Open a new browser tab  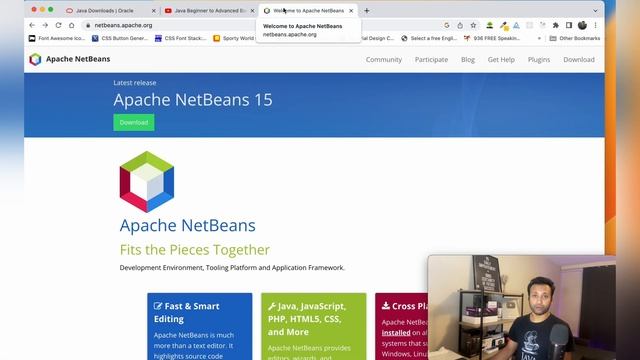[367, 11]
